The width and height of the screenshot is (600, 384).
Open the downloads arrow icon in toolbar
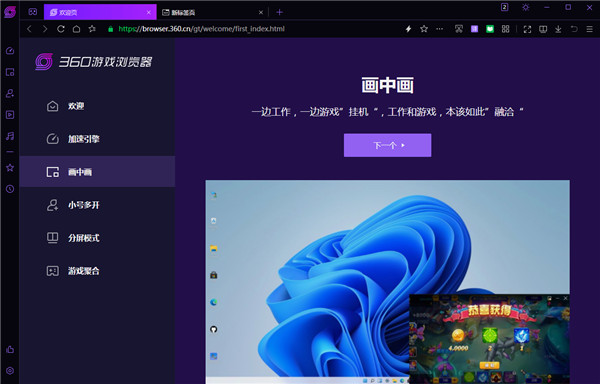tap(558, 29)
